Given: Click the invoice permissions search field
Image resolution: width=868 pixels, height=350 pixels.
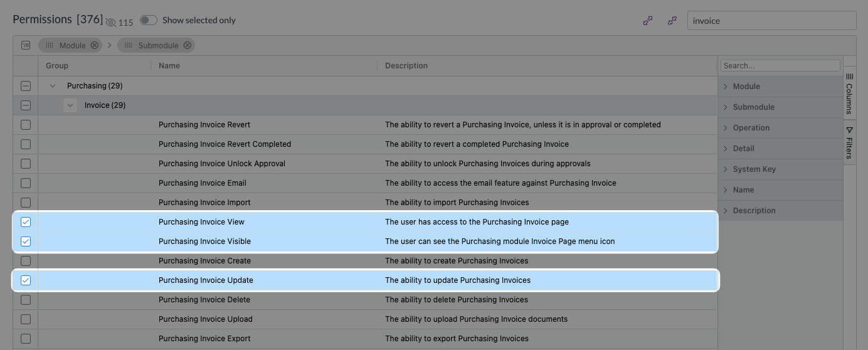Looking at the screenshot, I should click(772, 21).
